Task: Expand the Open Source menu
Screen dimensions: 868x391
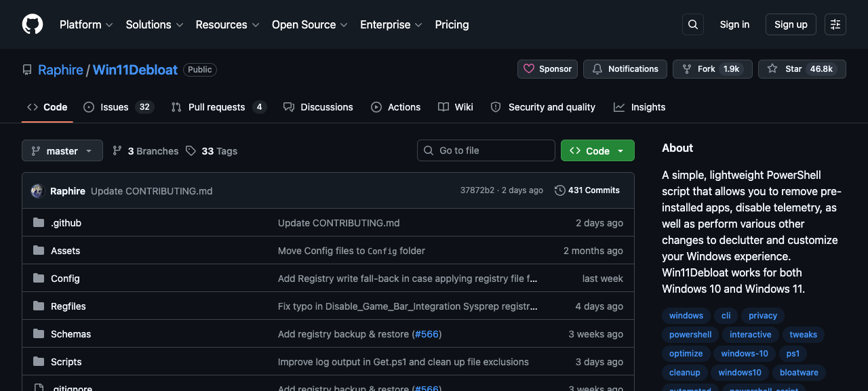Action: point(309,24)
